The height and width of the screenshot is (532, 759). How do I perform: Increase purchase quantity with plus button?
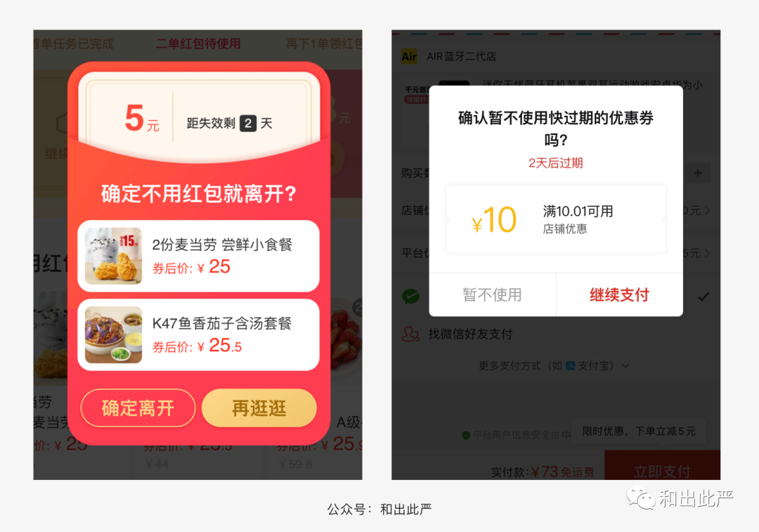[698, 174]
